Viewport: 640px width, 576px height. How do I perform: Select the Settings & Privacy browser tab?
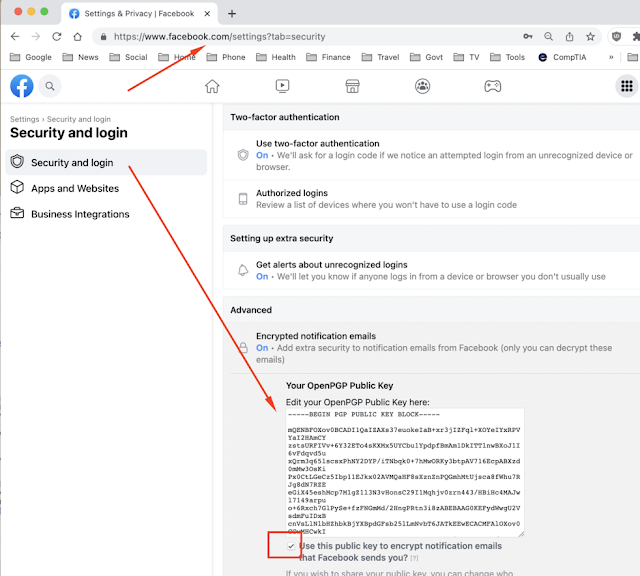coord(139,13)
